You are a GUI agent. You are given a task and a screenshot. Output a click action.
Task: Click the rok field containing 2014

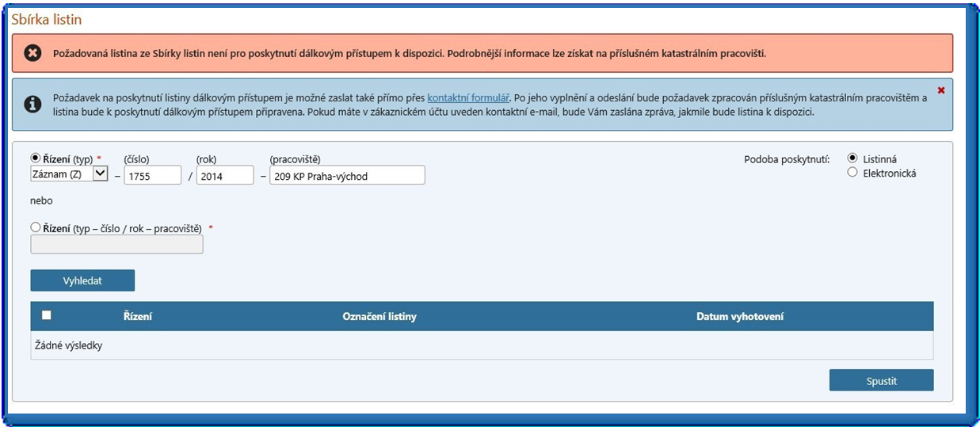(225, 175)
